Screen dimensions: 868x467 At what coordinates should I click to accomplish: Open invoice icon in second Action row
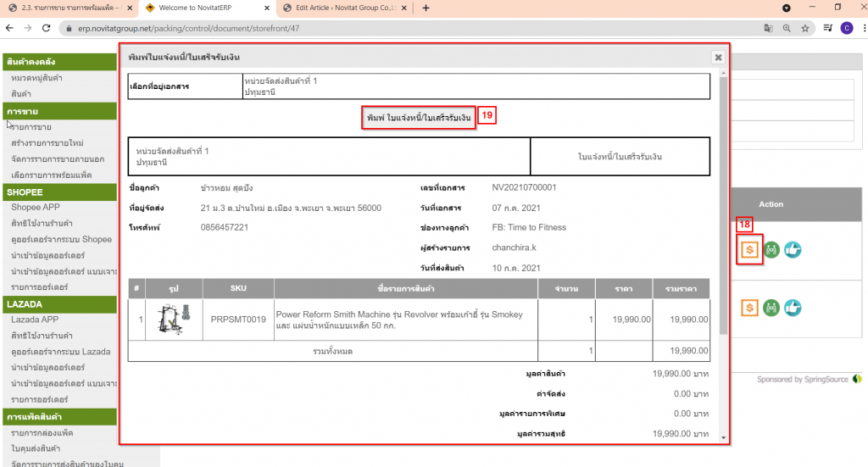point(749,307)
